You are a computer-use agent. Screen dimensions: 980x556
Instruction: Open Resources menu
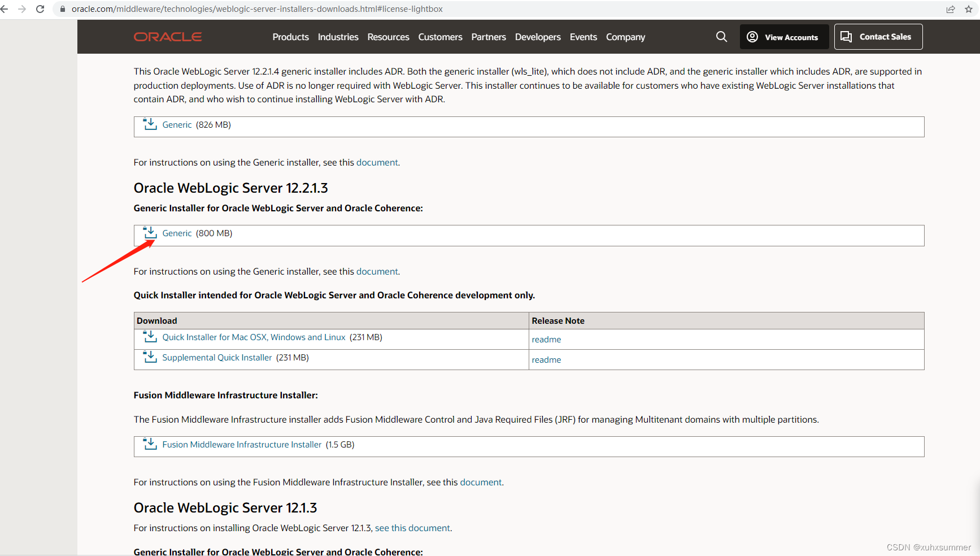pyautogui.click(x=388, y=37)
